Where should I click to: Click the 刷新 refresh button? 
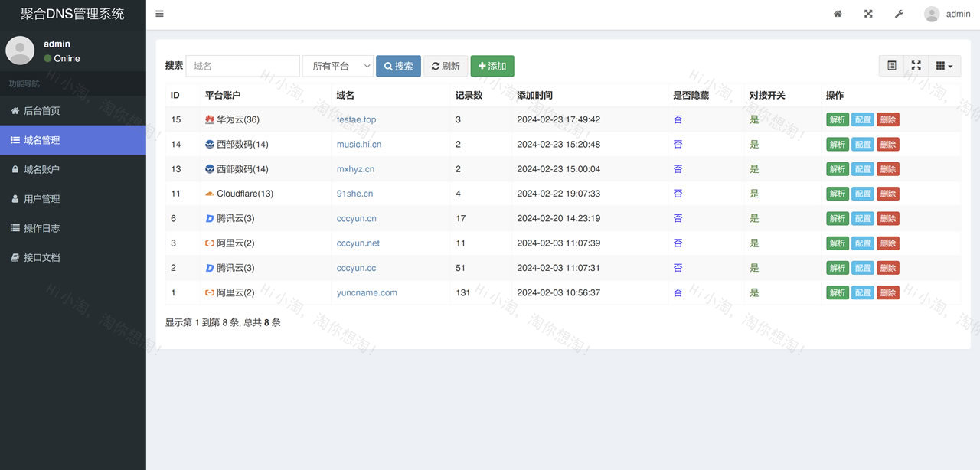point(446,66)
